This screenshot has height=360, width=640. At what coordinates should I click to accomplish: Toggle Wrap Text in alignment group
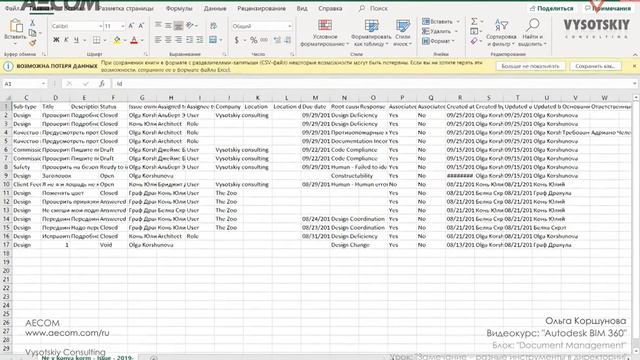tap(213, 26)
